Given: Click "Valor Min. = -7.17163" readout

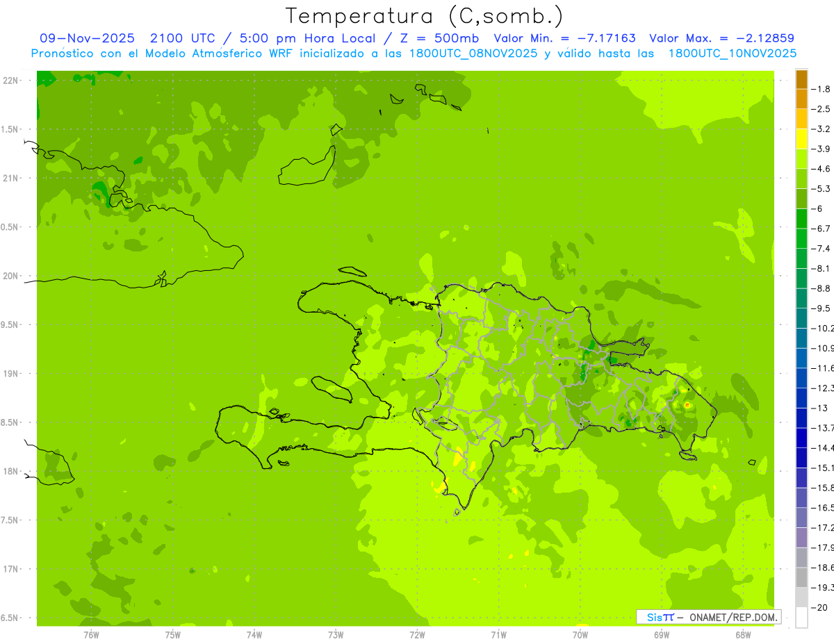Looking at the screenshot, I should point(564,38).
